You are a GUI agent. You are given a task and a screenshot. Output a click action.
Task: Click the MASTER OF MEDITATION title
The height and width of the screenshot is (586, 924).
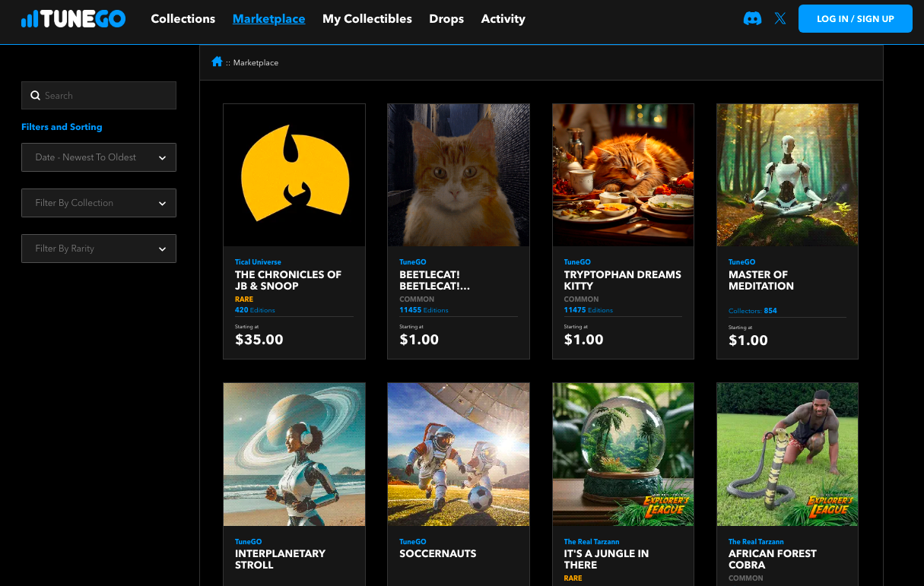tap(760, 280)
